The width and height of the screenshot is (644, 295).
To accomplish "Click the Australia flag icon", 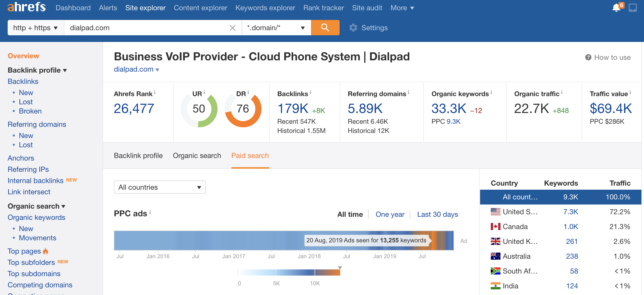I will pyautogui.click(x=496, y=256).
